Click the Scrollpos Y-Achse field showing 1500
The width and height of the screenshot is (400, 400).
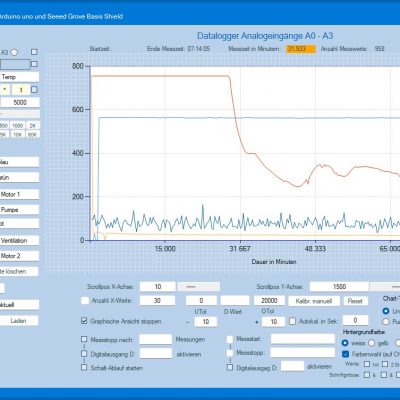pyautogui.click(x=339, y=287)
